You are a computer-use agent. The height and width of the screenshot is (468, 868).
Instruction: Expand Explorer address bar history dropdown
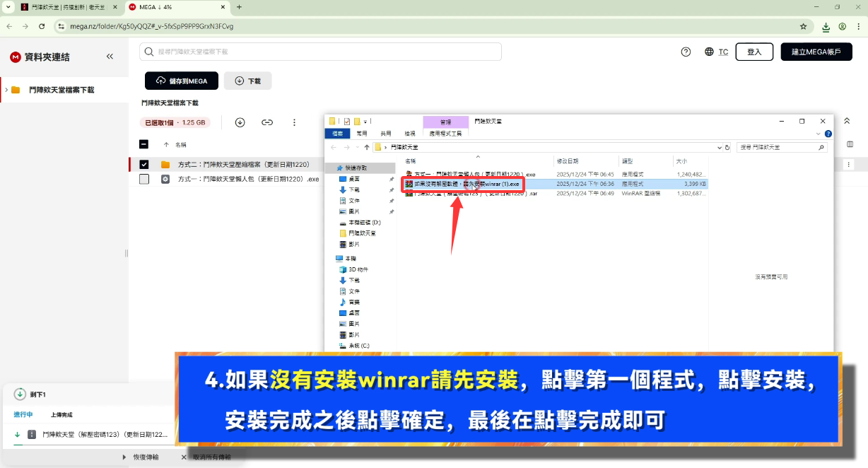[x=719, y=147]
